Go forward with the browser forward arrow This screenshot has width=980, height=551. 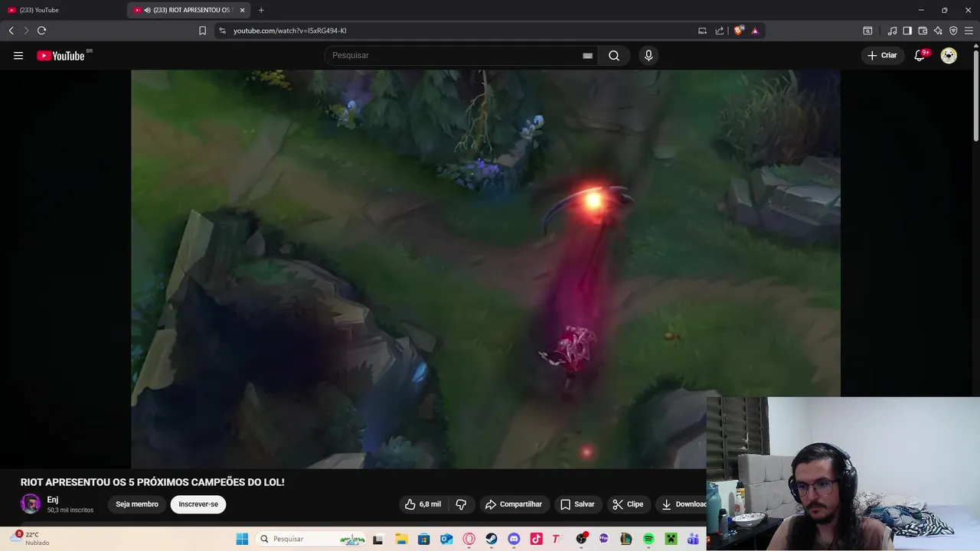(26, 31)
